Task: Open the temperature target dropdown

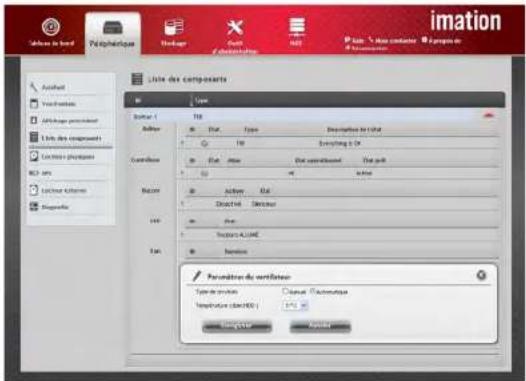Action: (296, 306)
